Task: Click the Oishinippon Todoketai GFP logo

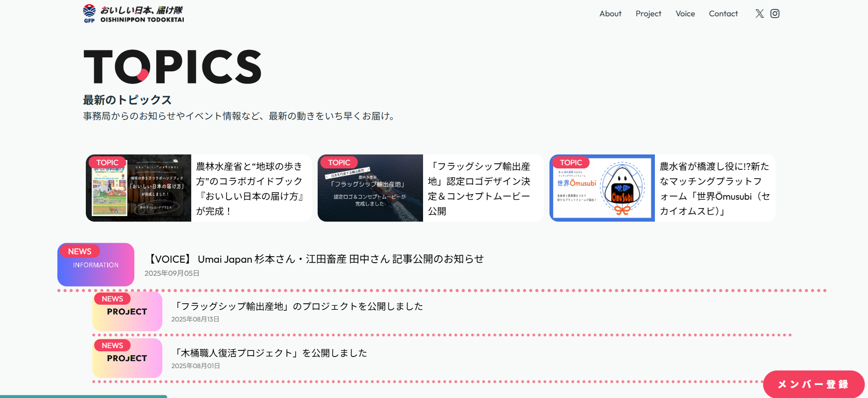Action: pos(133,14)
